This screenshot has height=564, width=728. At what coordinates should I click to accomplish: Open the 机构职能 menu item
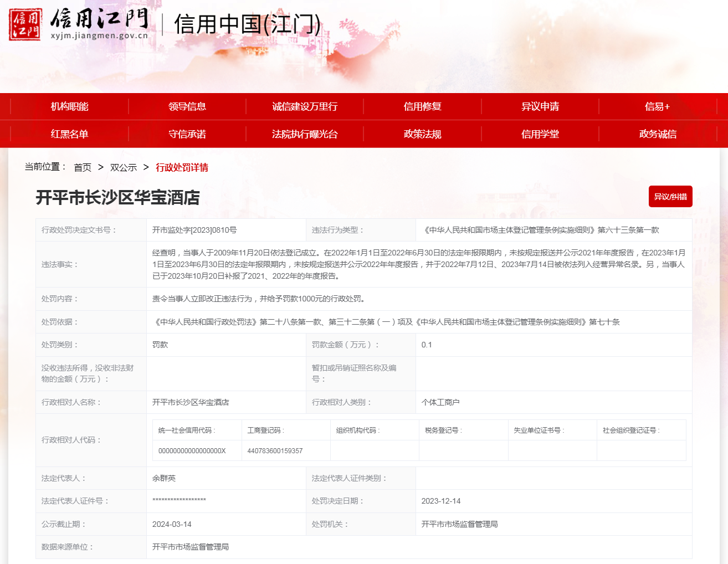pyautogui.click(x=69, y=106)
